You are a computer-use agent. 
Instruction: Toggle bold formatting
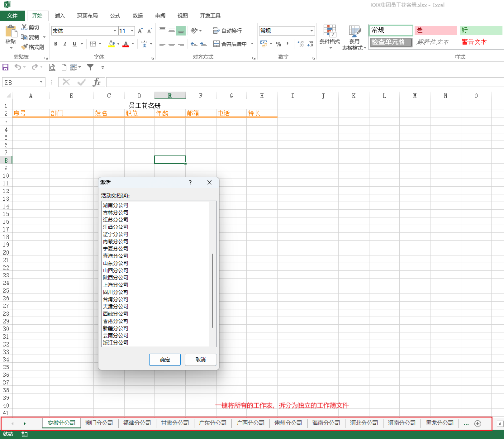56,44
